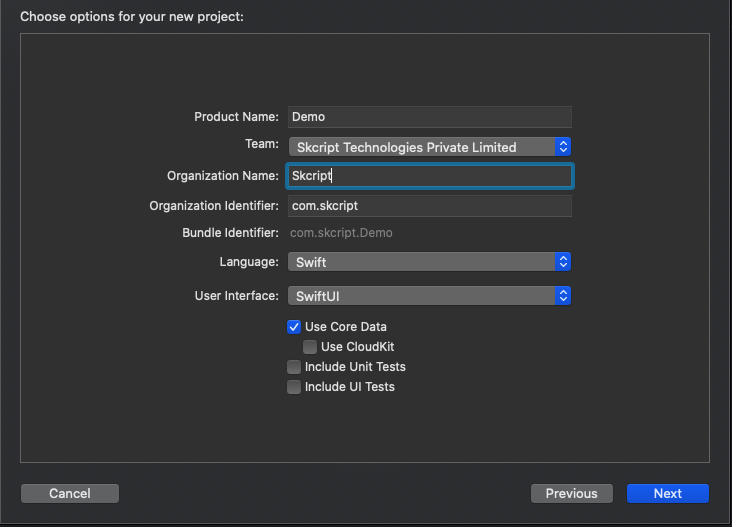
Task: Enable the Use CloudKit checkbox
Action: point(310,347)
